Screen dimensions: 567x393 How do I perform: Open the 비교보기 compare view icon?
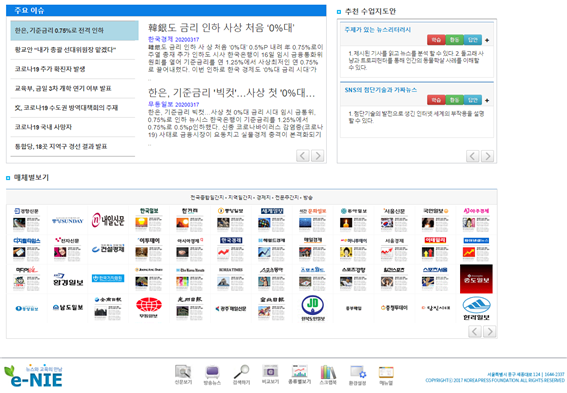(270, 374)
